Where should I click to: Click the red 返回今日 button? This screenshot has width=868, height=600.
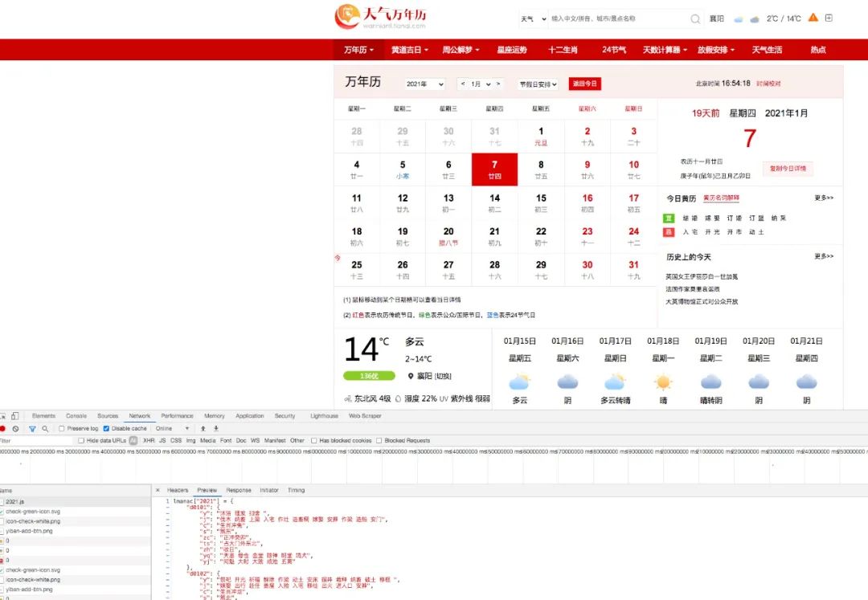(584, 84)
